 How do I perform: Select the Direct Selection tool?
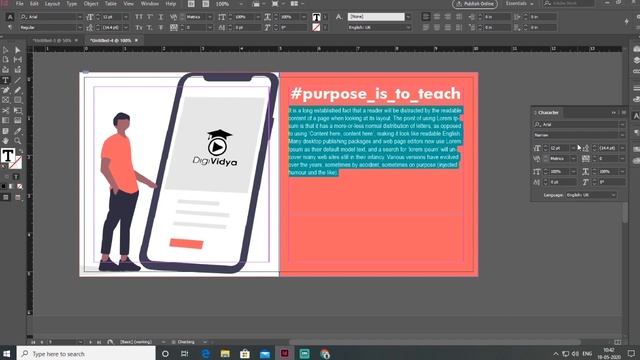18,50
